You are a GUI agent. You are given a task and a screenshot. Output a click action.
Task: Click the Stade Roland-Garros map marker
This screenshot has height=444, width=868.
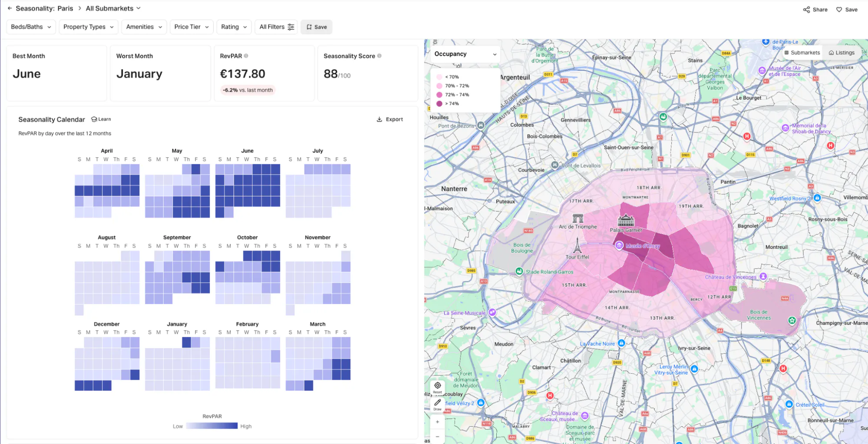[519, 272]
